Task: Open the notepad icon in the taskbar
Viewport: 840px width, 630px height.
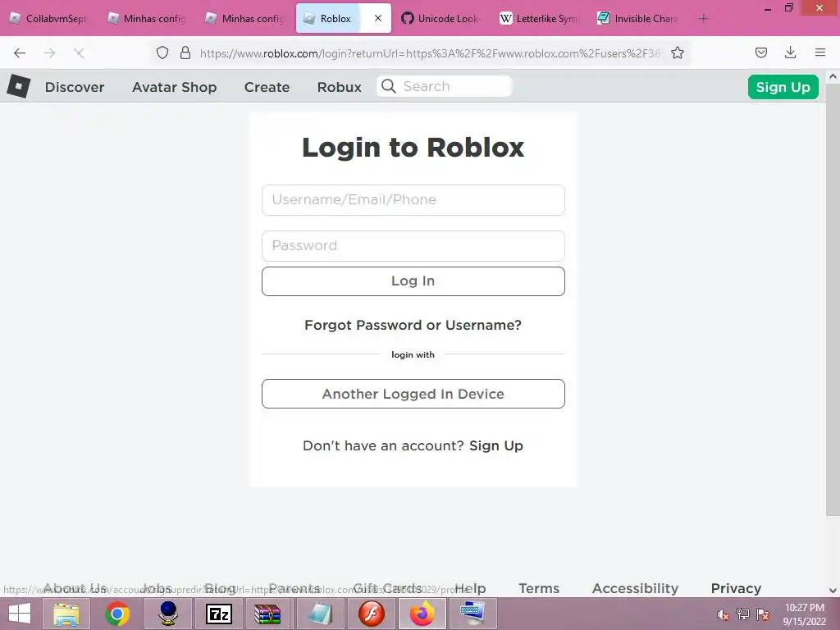Action: [x=320, y=614]
